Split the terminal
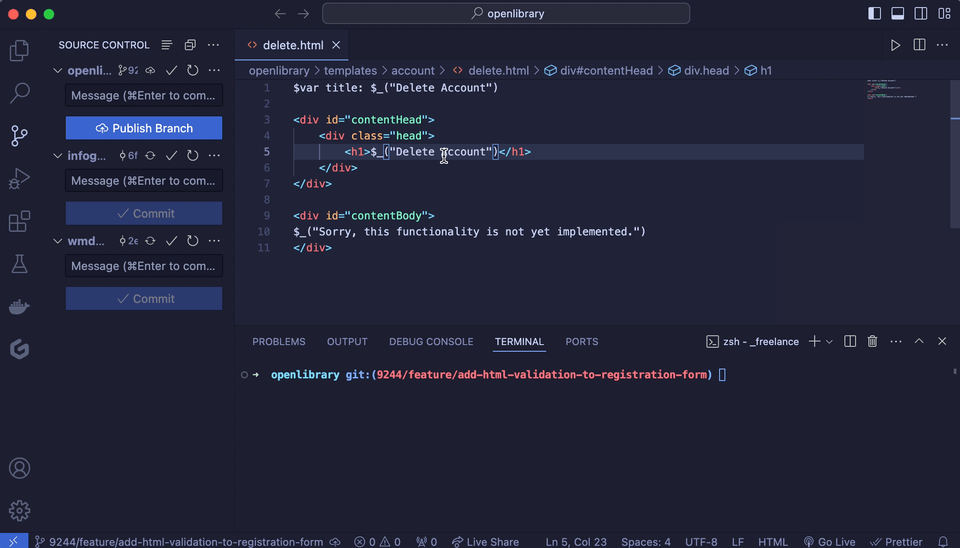This screenshot has width=960, height=548. (850, 341)
